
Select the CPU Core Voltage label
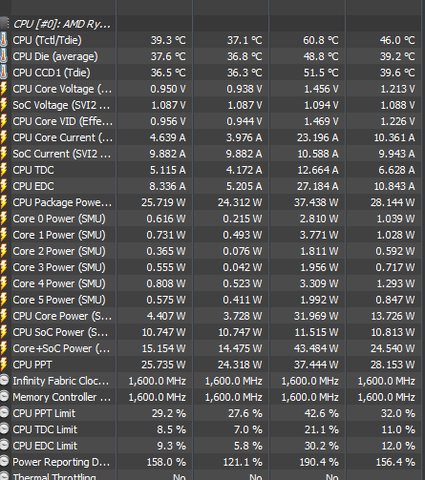pos(62,89)
